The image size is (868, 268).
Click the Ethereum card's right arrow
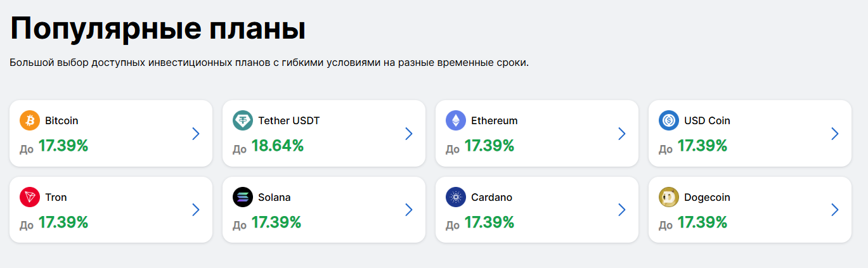tap(622, 133)
